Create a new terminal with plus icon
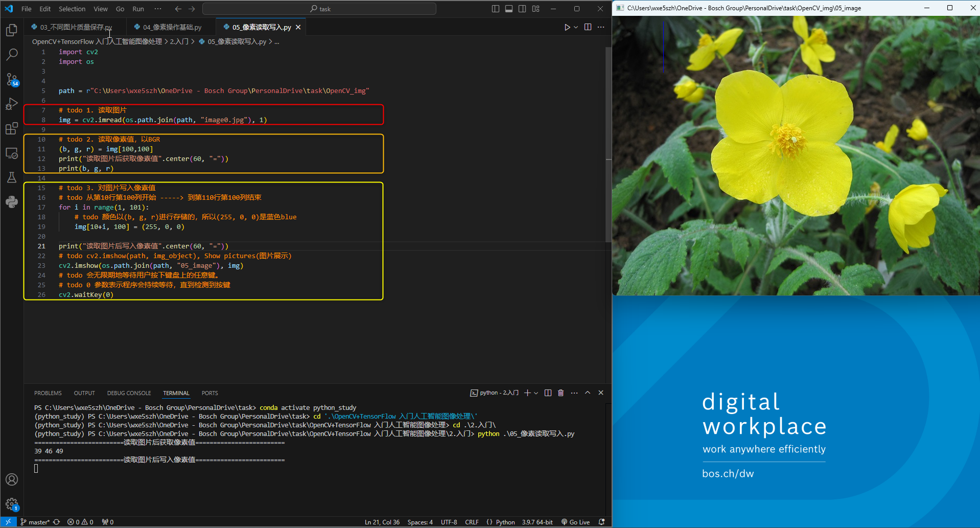Image resolution: width=980 pixels, height=528 pixels. coord(527,393)
